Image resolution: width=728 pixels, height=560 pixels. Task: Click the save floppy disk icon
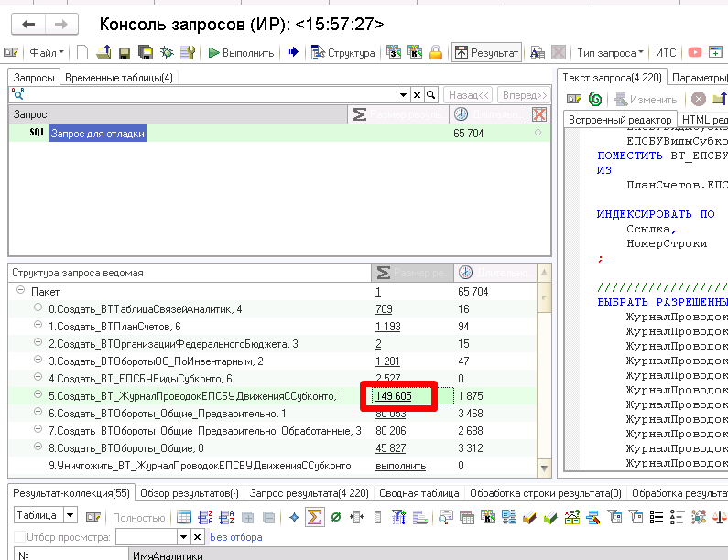point(124,53)
